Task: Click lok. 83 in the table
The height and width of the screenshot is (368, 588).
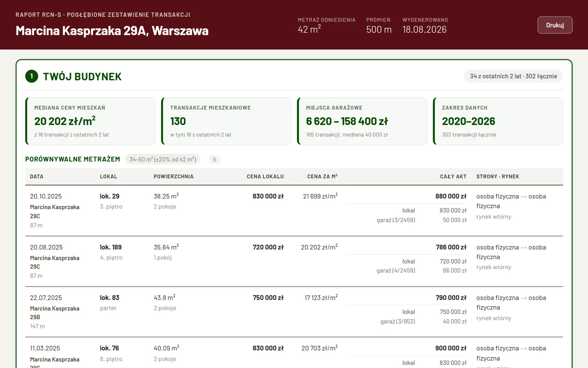Action: click(x=110, y=298)
